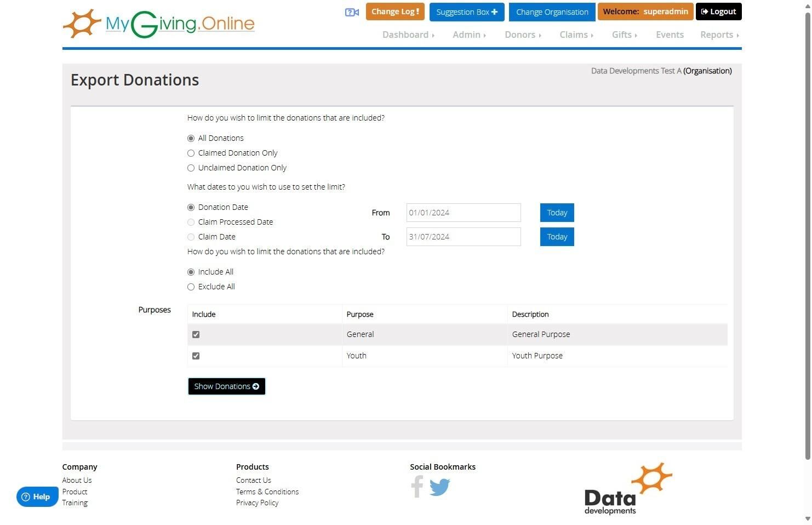Set the From date to Today
The width and height of the screenshot is (812, 525).
pos(557,213)
